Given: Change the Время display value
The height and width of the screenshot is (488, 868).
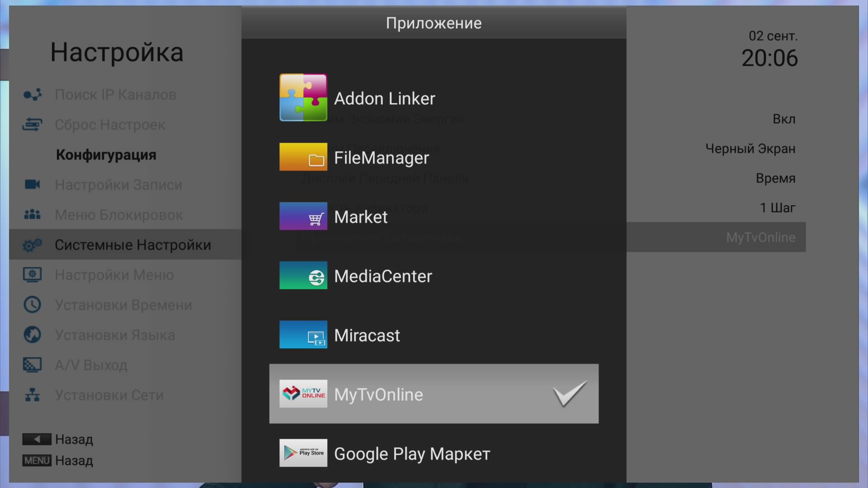Looking at the screenshot, I should pyautogui.click(x=776, y=178).
